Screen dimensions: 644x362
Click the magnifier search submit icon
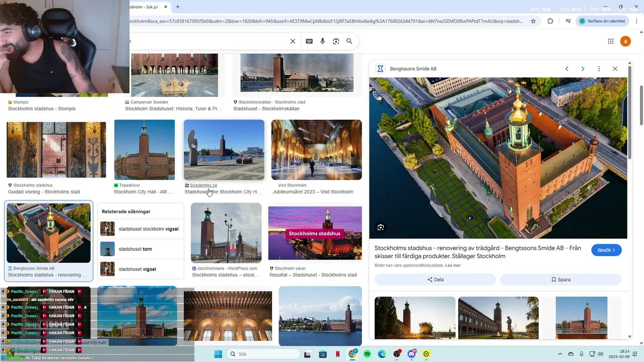click(349, 41)
